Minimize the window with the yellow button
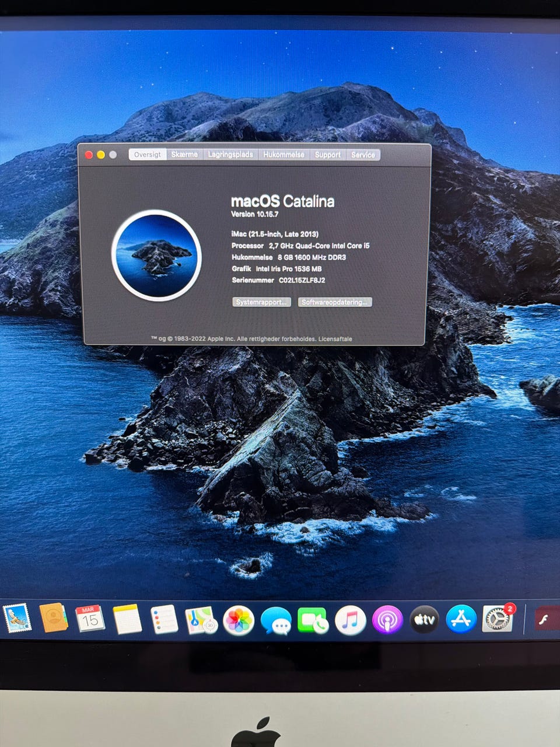This screenshot has height=747, width=560. (101, 155)
